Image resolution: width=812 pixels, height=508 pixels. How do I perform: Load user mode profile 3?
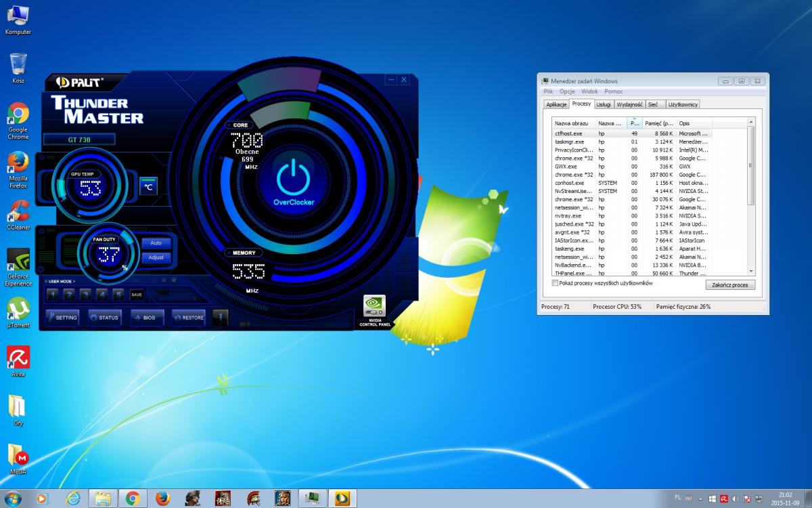pos(85,295)
